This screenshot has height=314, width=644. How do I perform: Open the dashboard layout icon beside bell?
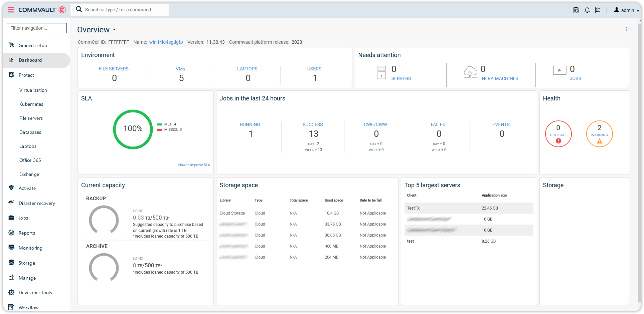(x=598, y=10)
